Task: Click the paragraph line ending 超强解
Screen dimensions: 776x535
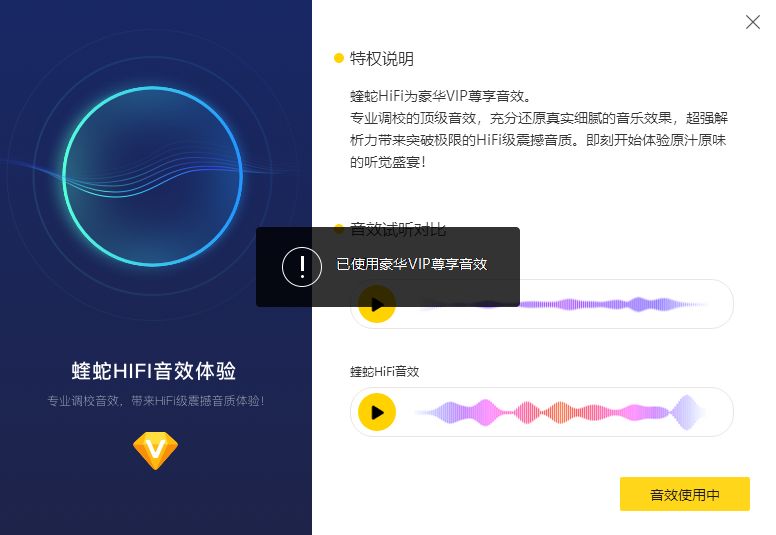Action: pyautogui.click(x=539, y=118)
